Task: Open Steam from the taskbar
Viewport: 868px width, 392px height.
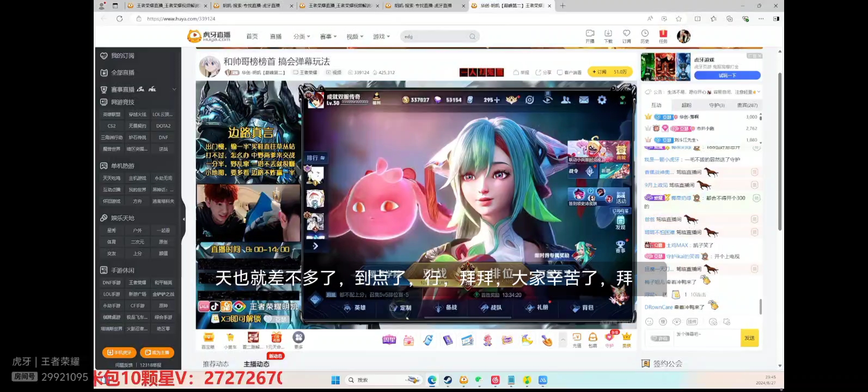Action: click(x=448, y=380)
